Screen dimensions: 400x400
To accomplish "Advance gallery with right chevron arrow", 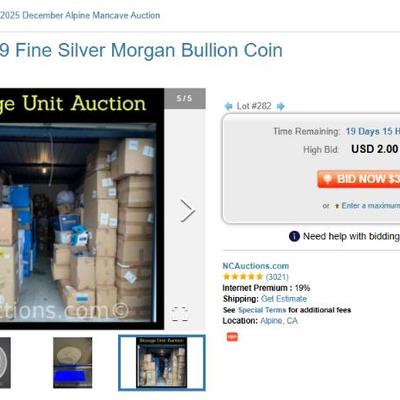I will (187, 211).
